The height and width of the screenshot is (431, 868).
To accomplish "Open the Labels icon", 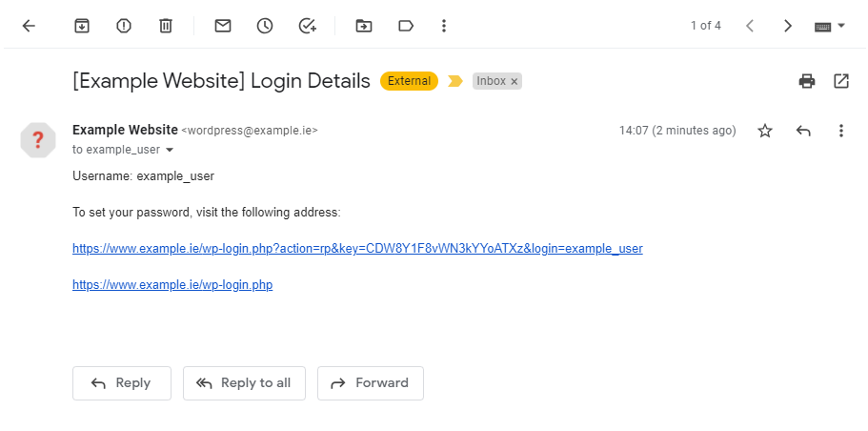I will tap(406, 26).
